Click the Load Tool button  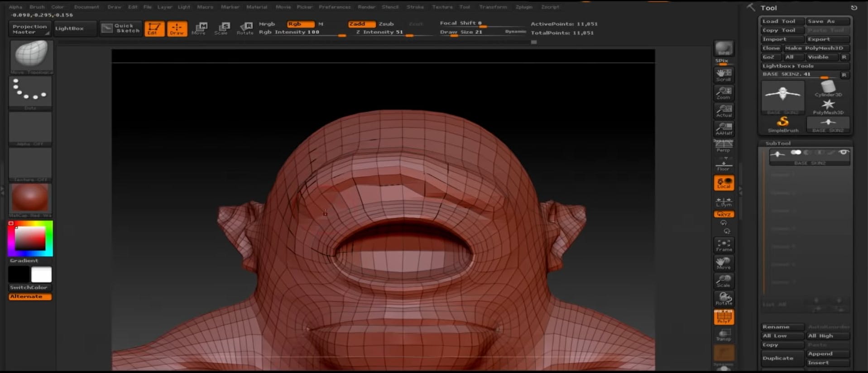tap(782, 21)
